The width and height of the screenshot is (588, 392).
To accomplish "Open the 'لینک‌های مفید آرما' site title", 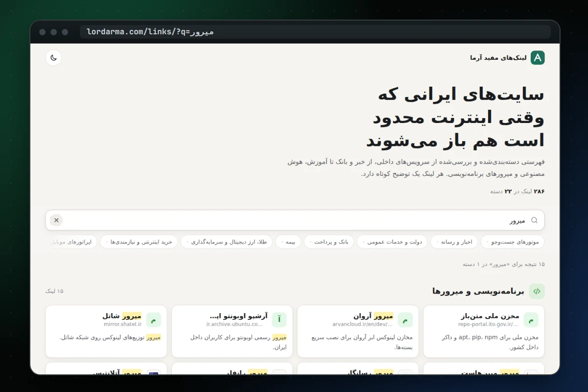I will click(x=498, y=58).
